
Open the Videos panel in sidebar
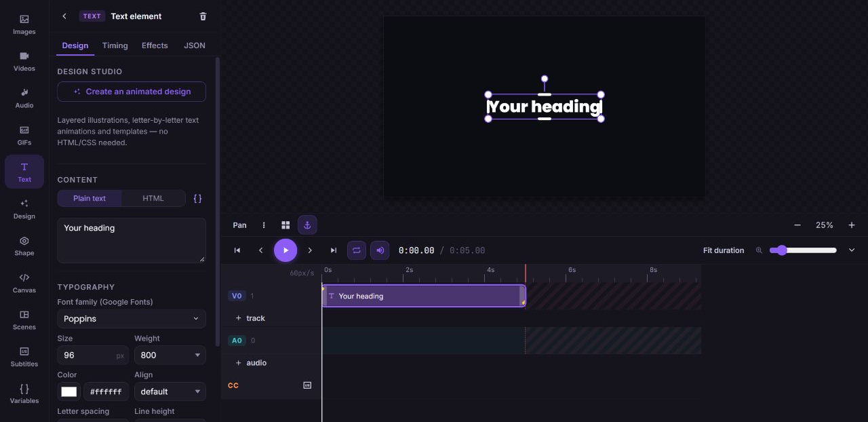click(24, 61)
